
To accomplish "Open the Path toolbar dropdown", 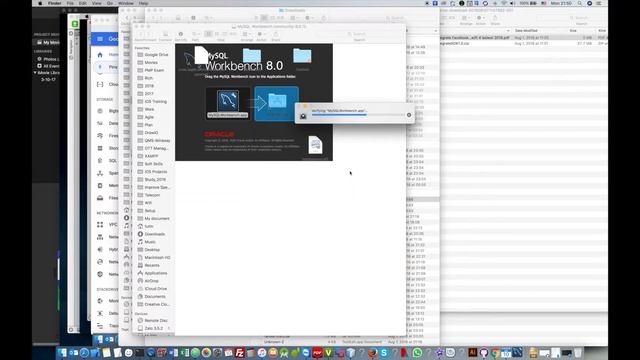I will pyautogui.click(x=196, y=34).
